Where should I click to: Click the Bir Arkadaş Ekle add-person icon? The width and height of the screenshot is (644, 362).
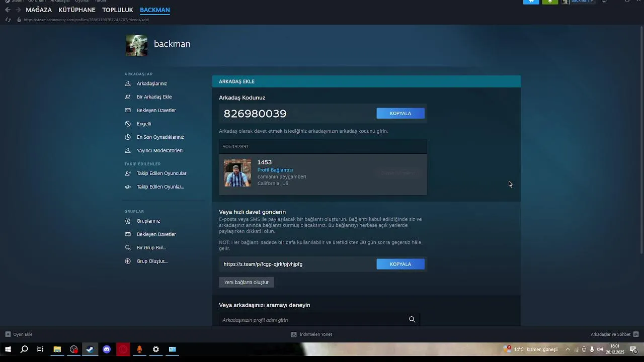(128, 97)
